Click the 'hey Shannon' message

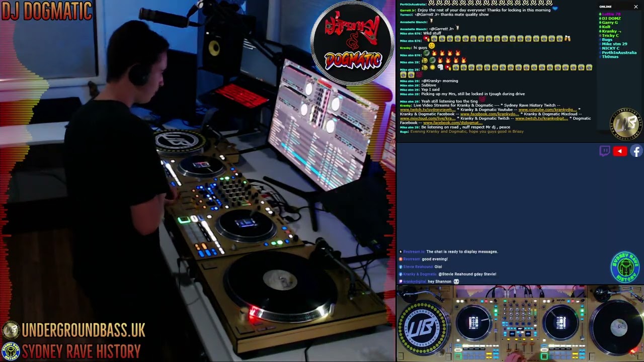tap(439, 282)
